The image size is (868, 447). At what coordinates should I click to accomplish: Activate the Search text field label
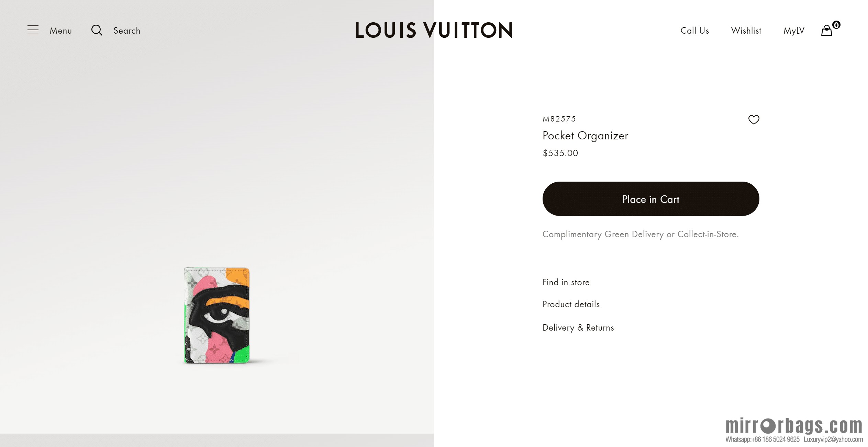click(x=127, y=31)
